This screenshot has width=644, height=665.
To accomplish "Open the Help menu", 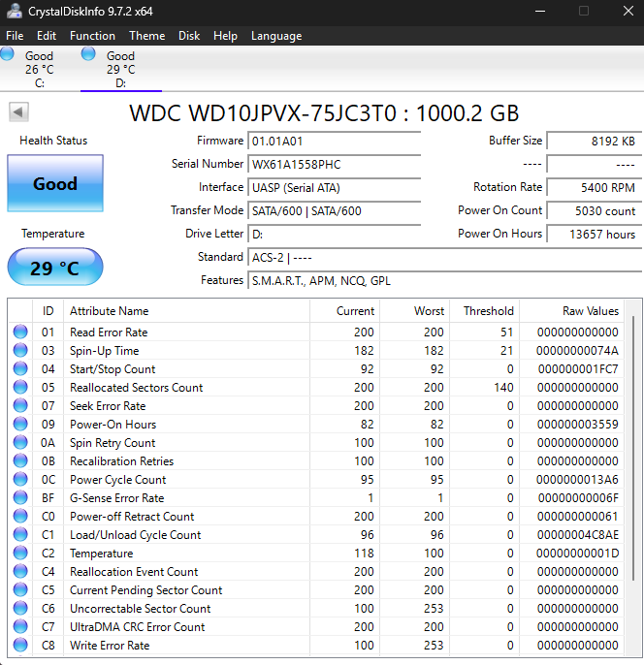I will 225,36.
